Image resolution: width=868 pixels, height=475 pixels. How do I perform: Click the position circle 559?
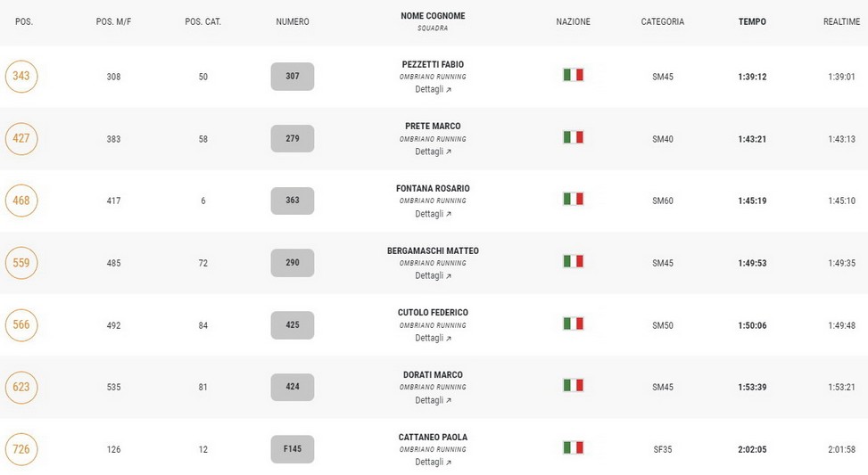21,263
